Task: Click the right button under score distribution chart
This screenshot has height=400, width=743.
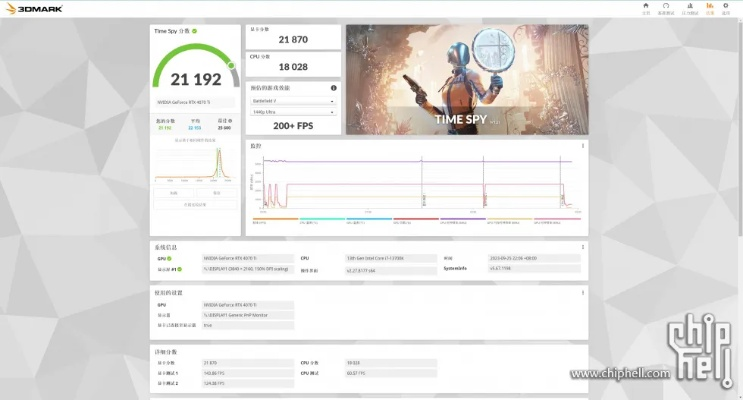Action: pyautogui.click(x=217, y=193)
